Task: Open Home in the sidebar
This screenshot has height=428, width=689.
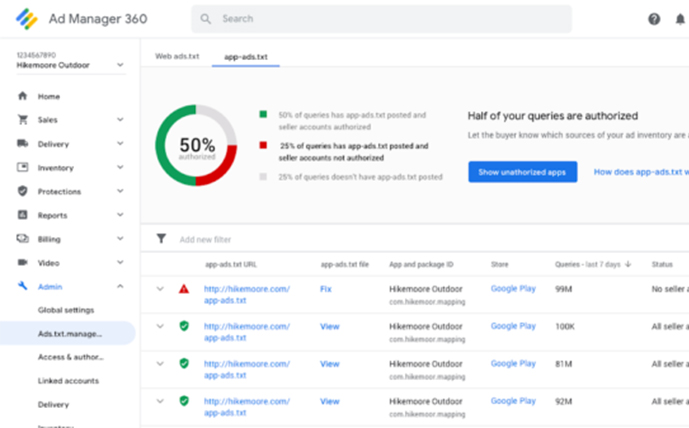Action: point(49,96)
